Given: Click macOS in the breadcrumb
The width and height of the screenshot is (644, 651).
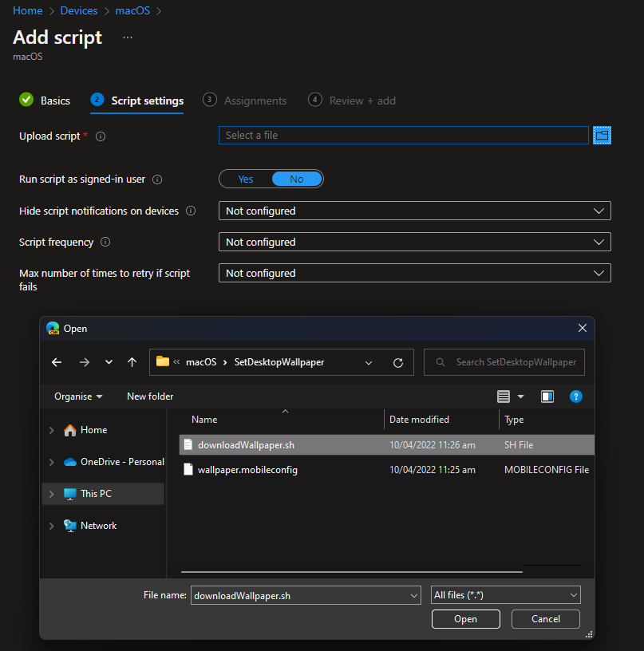Looking at the screenshot, I should pyautogui.click(x=132, y=10).
